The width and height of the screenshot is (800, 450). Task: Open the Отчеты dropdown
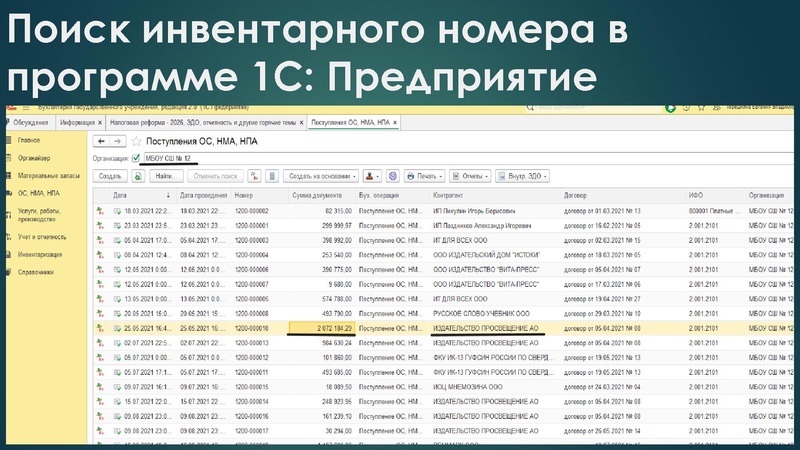(x=470, y=176)
